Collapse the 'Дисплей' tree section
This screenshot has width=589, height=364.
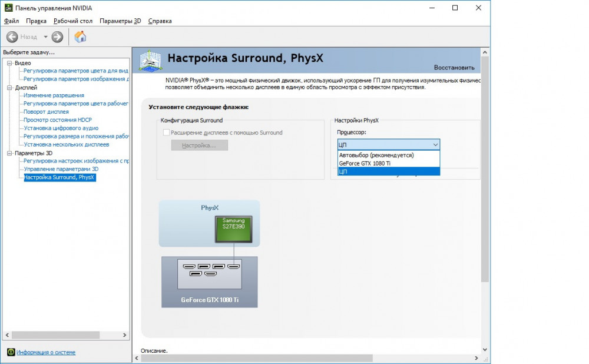pyautogui.click(x=9, y=88)
